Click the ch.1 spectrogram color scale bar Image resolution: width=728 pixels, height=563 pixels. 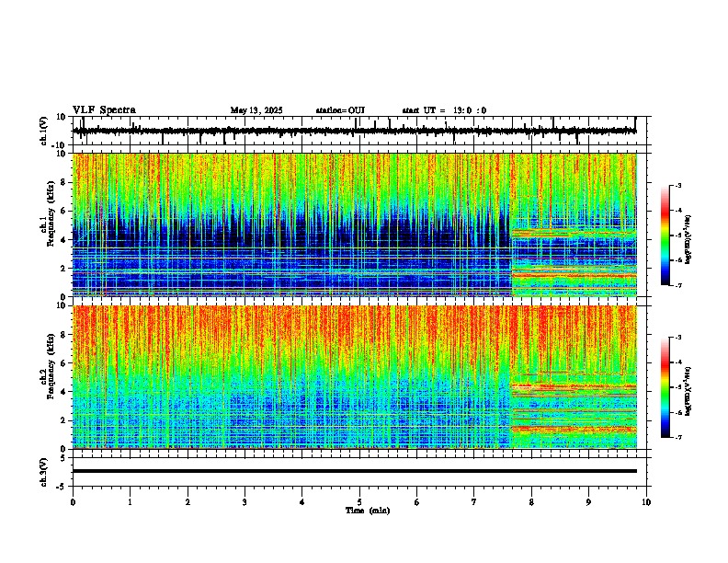(665, 236)
